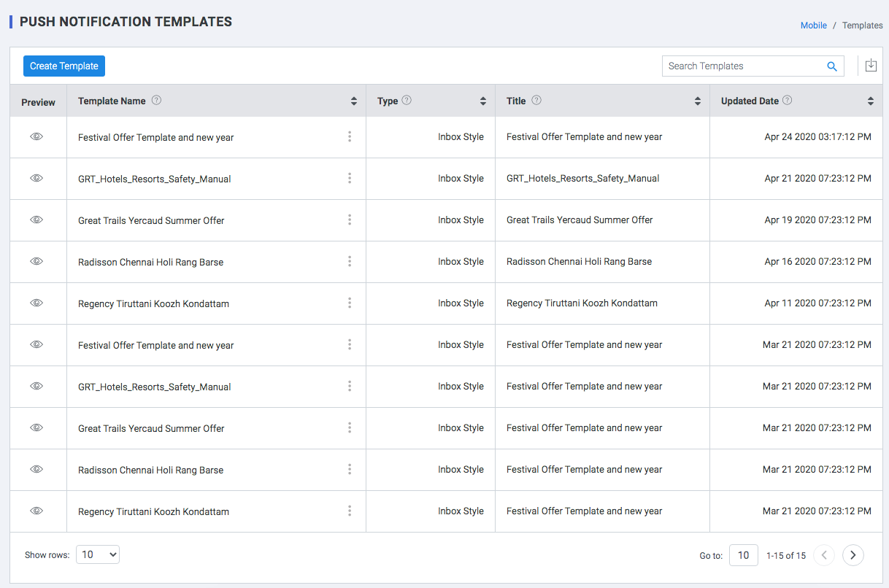Screen dimensions: 889x588
Task: Click the Create Template button
Action: pos(64,66)
